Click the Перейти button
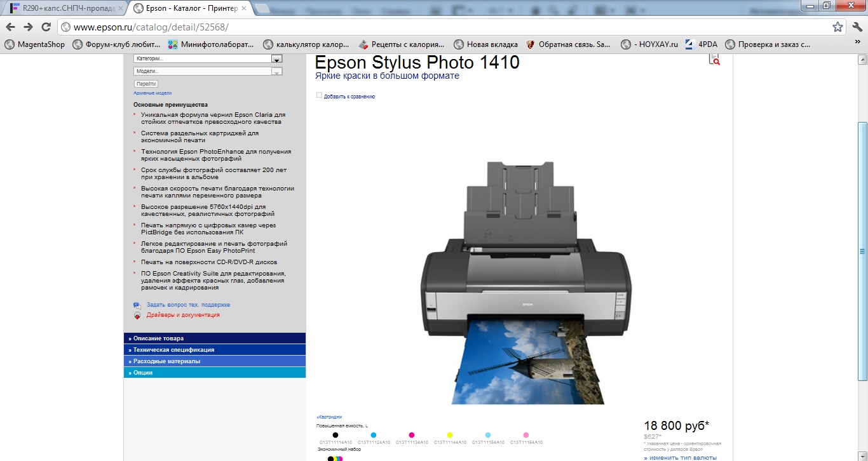868x461 pixels. point(146,84)
